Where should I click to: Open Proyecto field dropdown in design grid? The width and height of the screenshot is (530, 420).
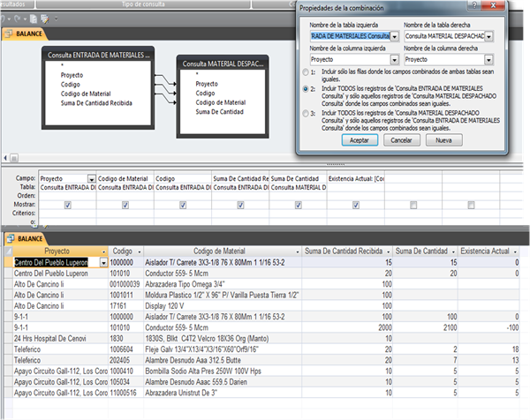point(92,178)
